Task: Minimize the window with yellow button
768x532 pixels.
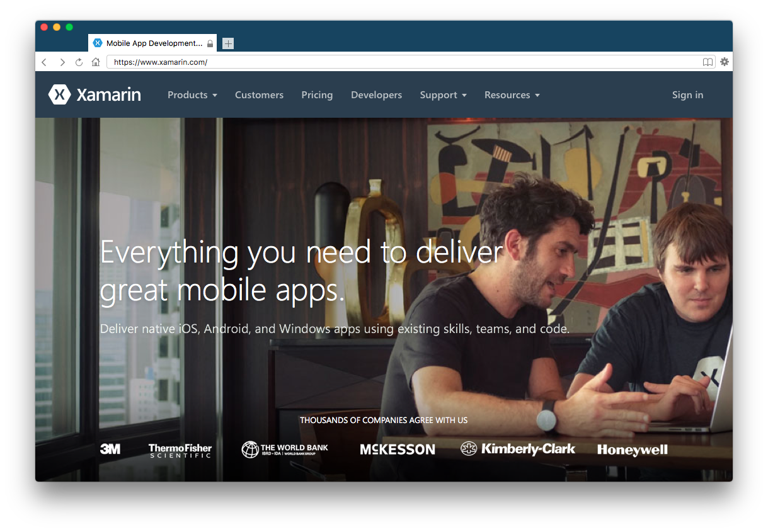Action: [x=57, y=27]
